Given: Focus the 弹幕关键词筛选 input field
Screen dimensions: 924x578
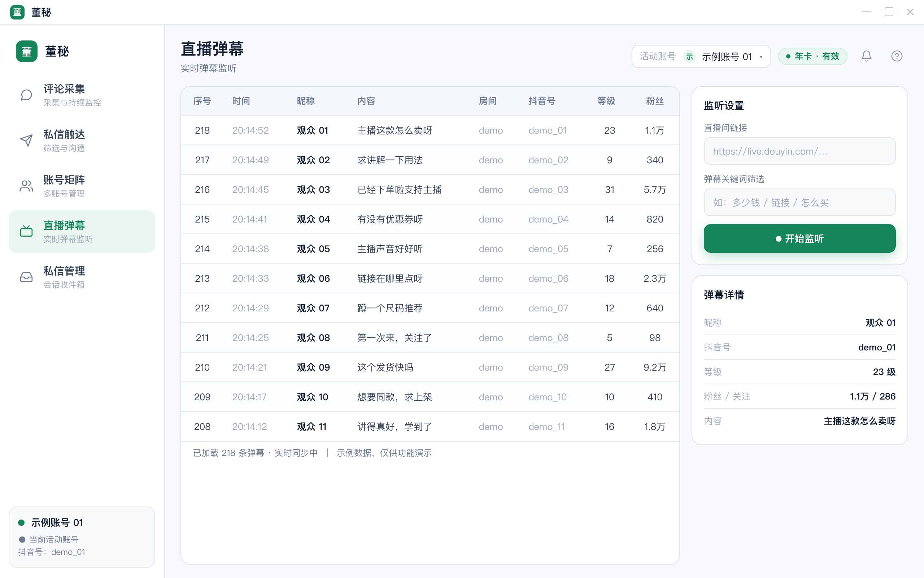Looking at the screenshot, I should coord(799,202).
